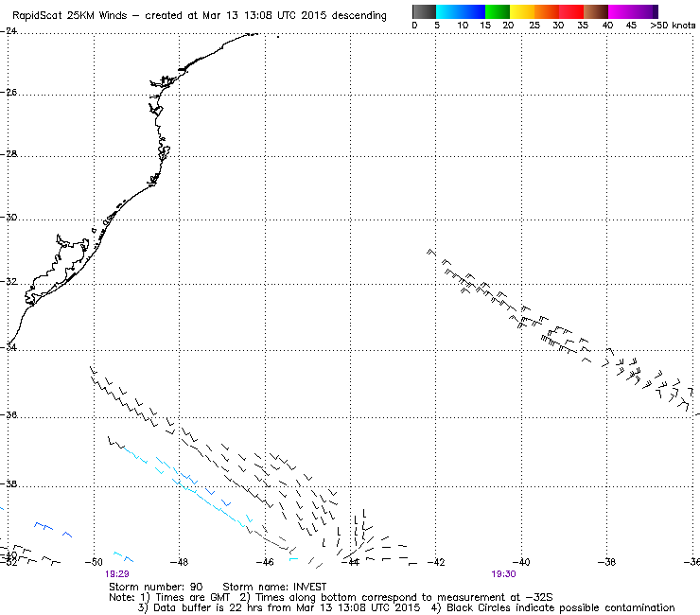700x615 pixels.
Task: Click the orange 25-30 knots color swatch
Action: 547,11
